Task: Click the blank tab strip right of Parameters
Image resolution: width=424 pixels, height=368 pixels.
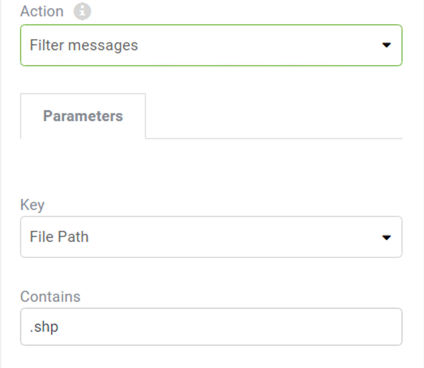Action: (x=274, y=116)
